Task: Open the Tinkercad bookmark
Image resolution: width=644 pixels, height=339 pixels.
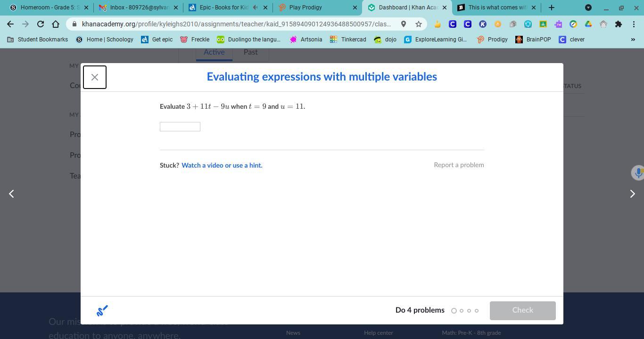Action: (348, 40)
